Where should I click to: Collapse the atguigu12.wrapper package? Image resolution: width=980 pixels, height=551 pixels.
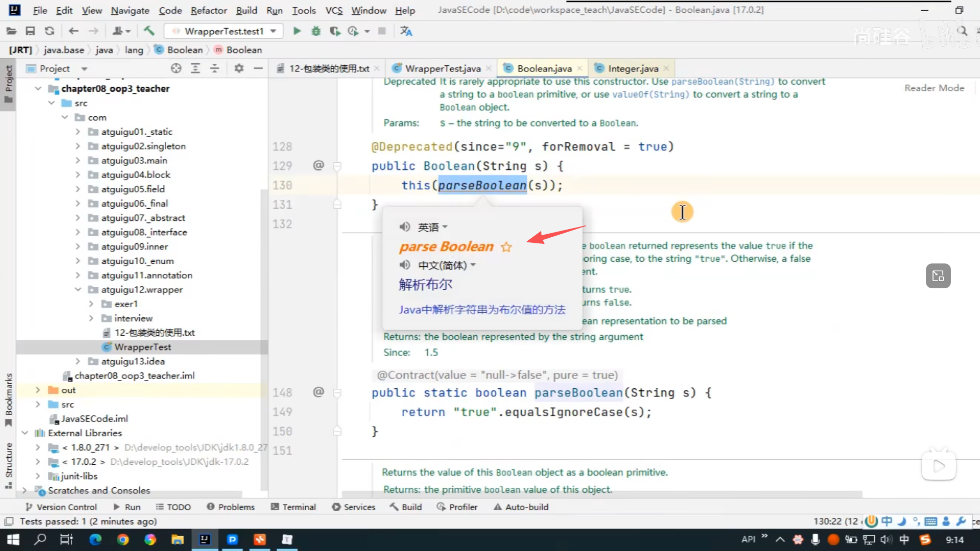coord(78,289)
